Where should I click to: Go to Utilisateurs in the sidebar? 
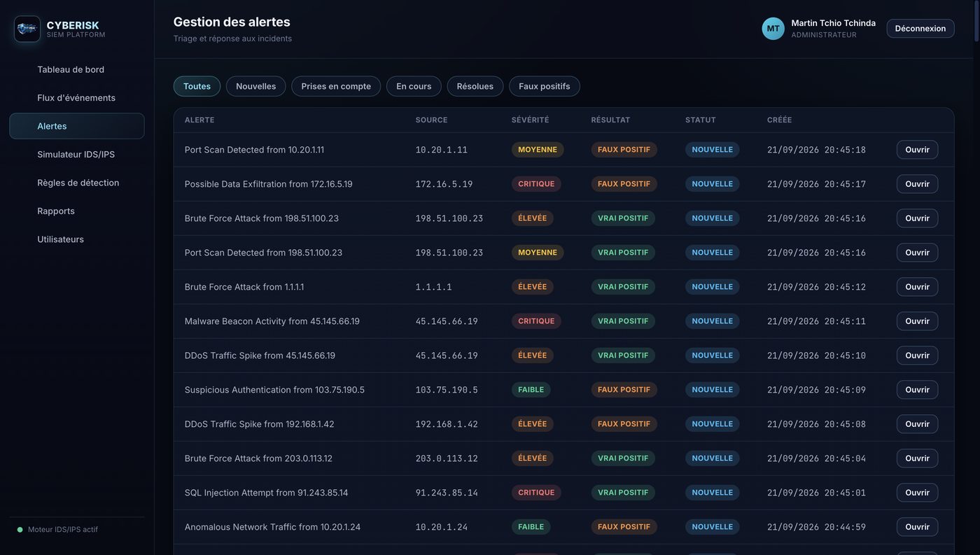tap(77, 239)
